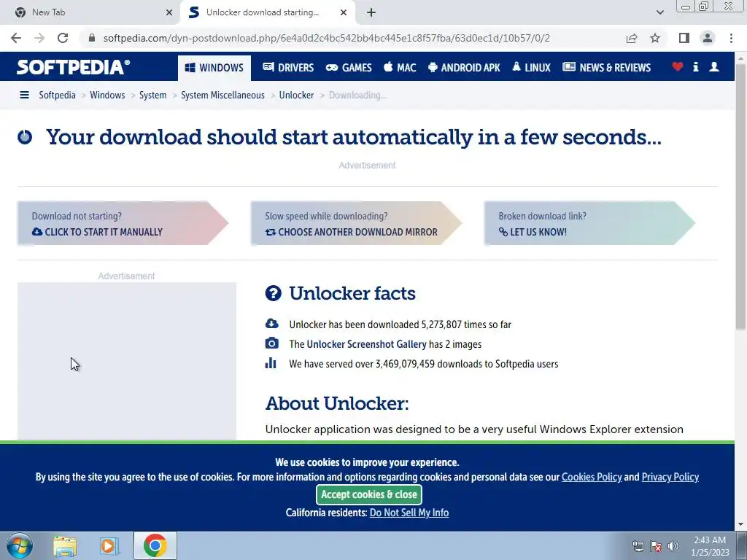Expand the hamburger menu in breadcrumb bar
The height and width of the screenshot is (560, 747).
[24, 96]
